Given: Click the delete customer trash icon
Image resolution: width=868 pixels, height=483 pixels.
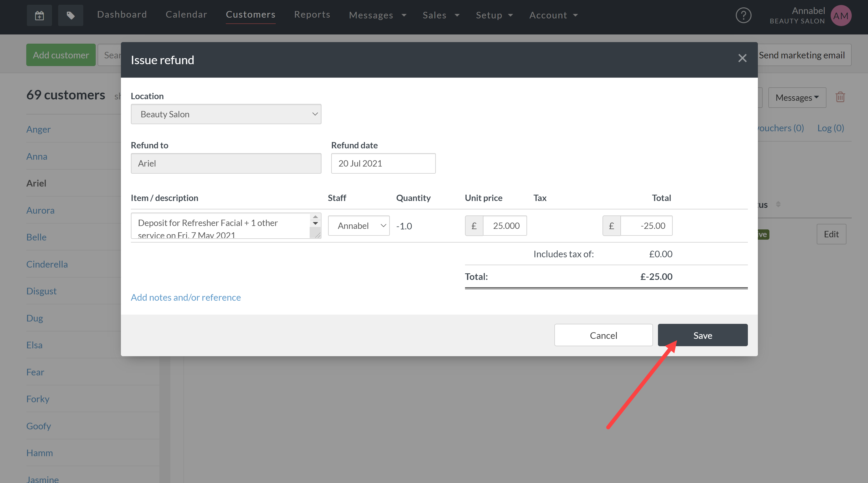Looking at the screenshot, I should [840, 97].
